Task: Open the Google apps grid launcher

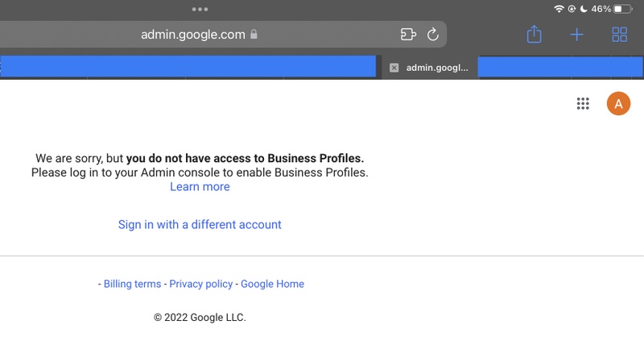Action: point(583,104)
